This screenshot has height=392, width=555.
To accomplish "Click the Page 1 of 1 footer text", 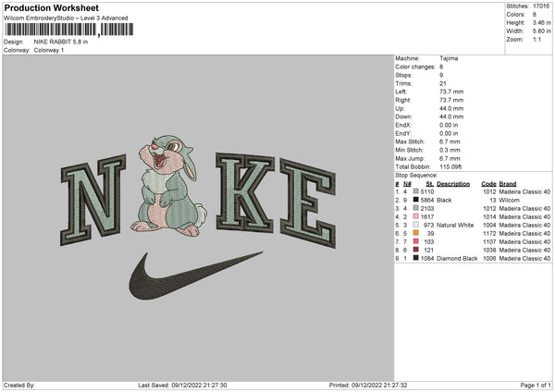I will tap(536, 385).
